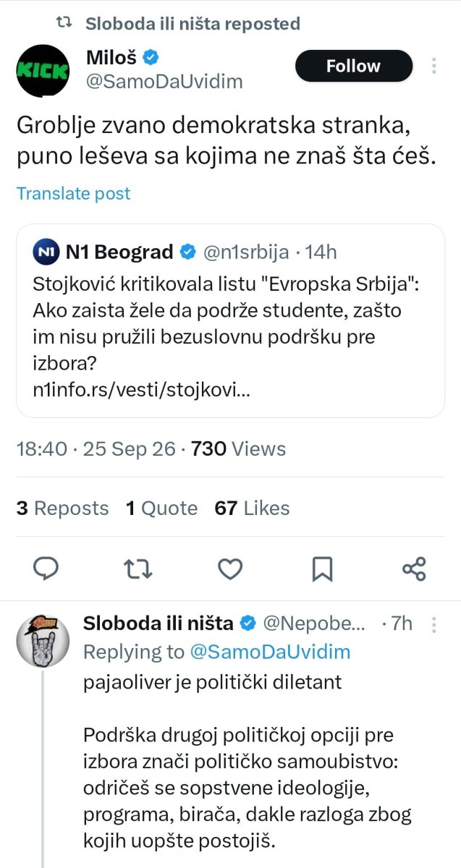Image resolution: width=461 pixels, height=868 pixels.
Task: Open Sloboda ili ništa reply avatar
Action: [43, 640]
